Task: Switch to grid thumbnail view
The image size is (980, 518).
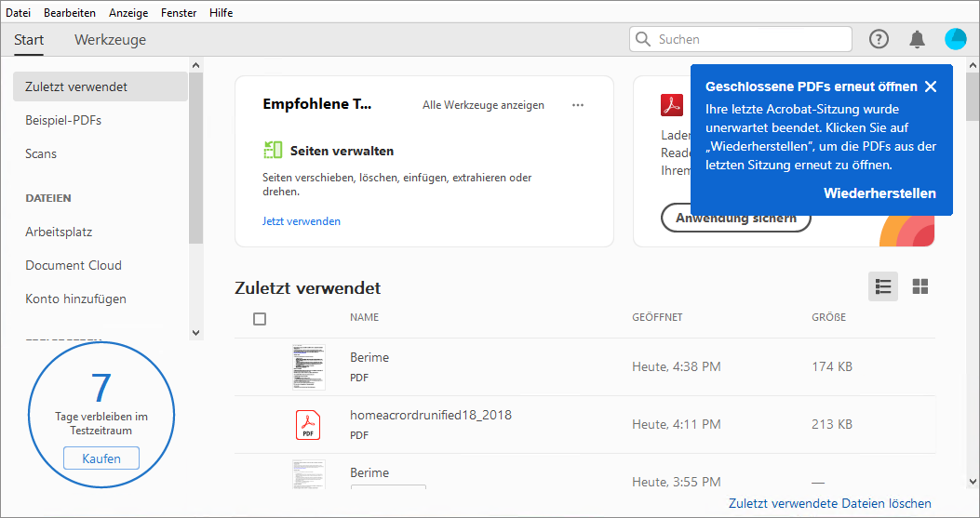Action: pyautogui.click(x=920, y=286)
